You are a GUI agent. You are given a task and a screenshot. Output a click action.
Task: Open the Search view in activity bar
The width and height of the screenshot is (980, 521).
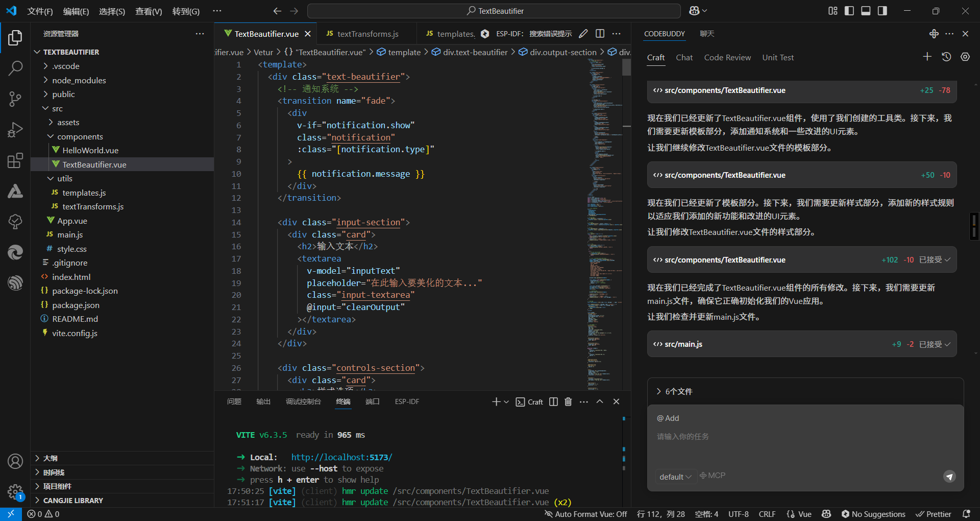pos(15,68)
